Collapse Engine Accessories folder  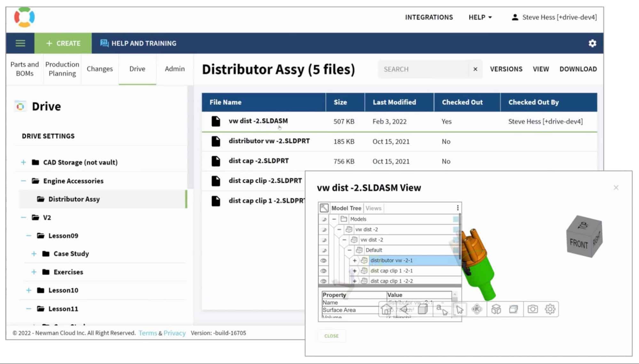(x=23, y=181)
